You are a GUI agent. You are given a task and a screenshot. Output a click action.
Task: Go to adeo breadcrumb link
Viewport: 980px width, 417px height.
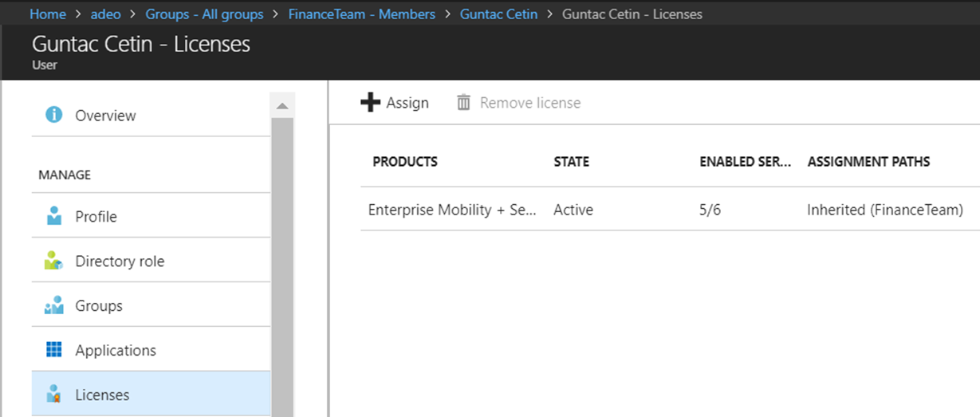click(x=106, y=14)
